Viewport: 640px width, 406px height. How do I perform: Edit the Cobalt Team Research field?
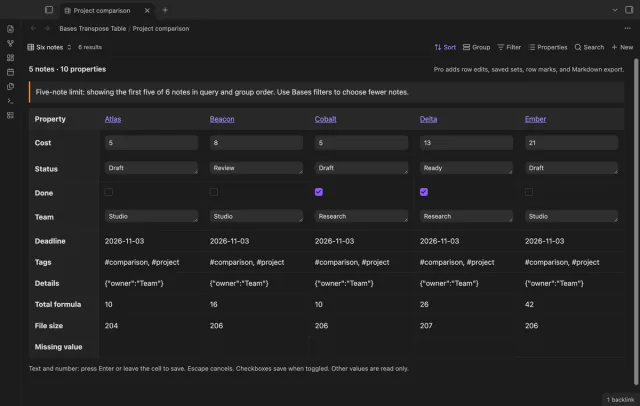tap(361, 216)
